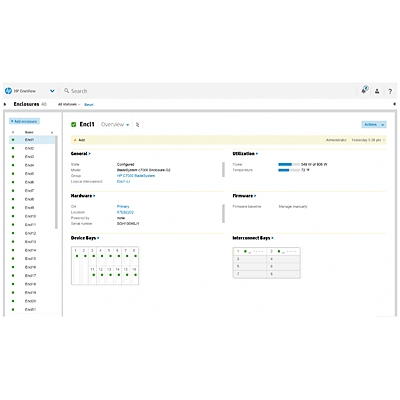400x400 pixels.
Task: Select Encl20 in the enclosure list
Action: click(x=32, y=301)
